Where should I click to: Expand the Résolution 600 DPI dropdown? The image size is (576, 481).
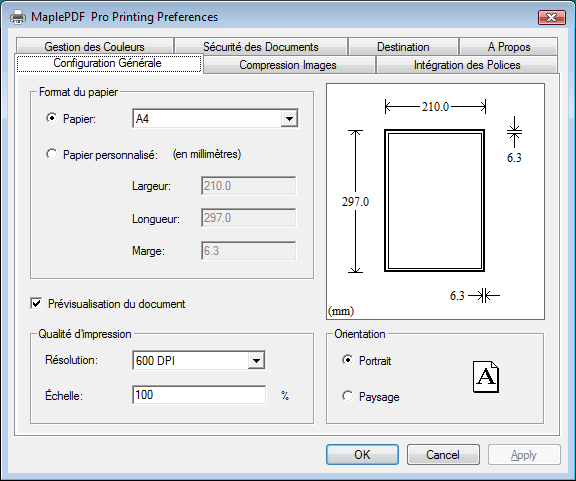199,360
